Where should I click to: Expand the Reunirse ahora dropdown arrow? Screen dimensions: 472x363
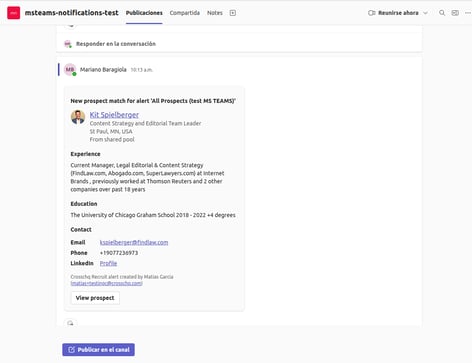tap(425, 13)
